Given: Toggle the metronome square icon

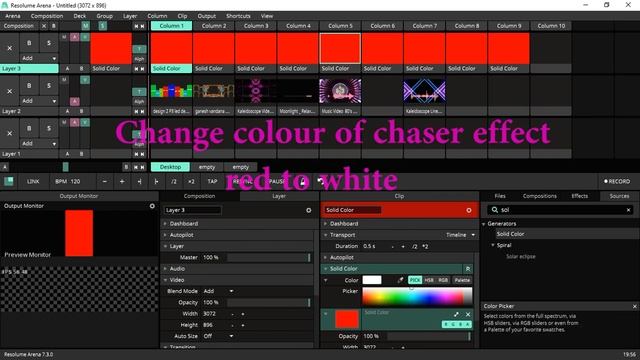Looking at the screenshot, I should [9, 181].
